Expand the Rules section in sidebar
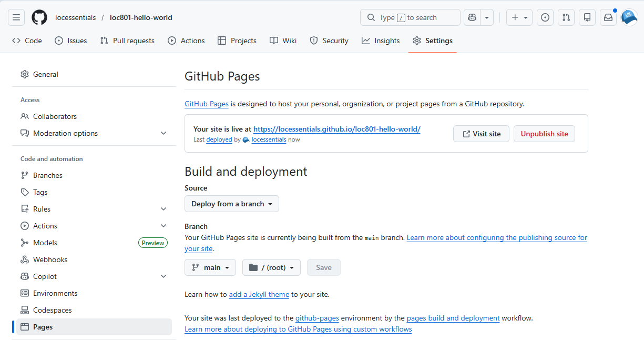 pos(163,209)
